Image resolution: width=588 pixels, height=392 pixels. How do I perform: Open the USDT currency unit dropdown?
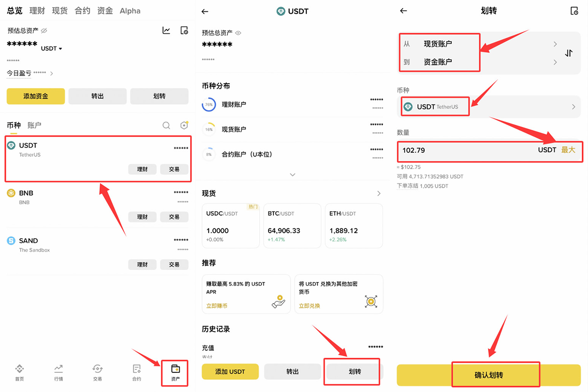pos(52,49)
